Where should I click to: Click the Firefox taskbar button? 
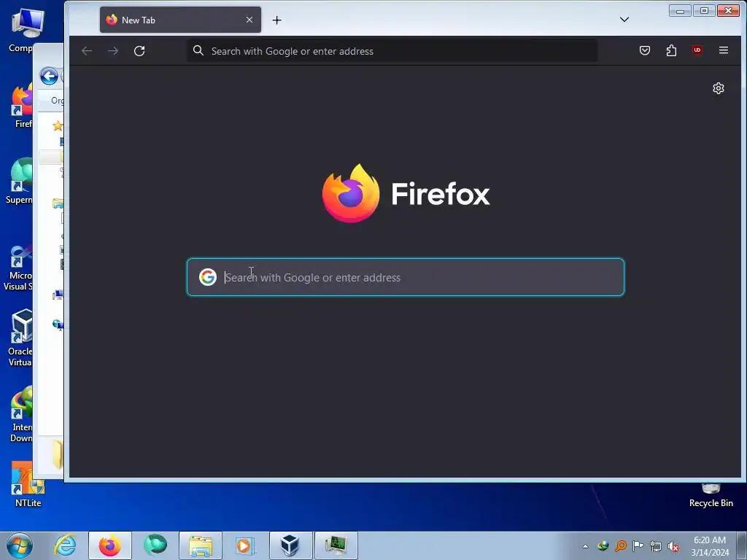[x=110, y=545]
